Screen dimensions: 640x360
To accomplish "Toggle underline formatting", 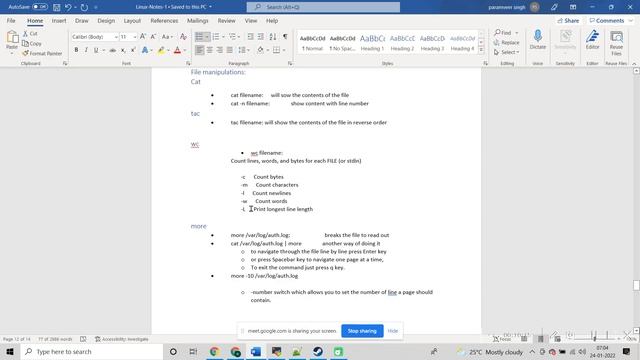I will 96,50.
